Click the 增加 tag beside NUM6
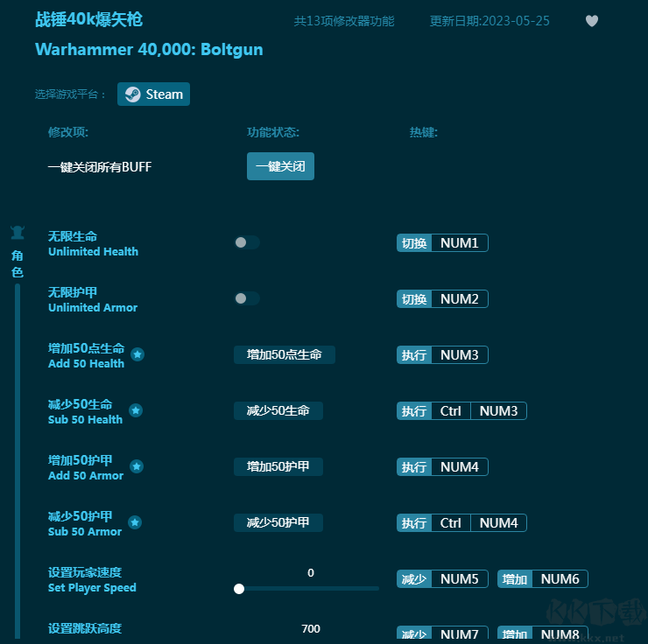Viewport: 648px width, 644px height. click(x=515, y=578)
